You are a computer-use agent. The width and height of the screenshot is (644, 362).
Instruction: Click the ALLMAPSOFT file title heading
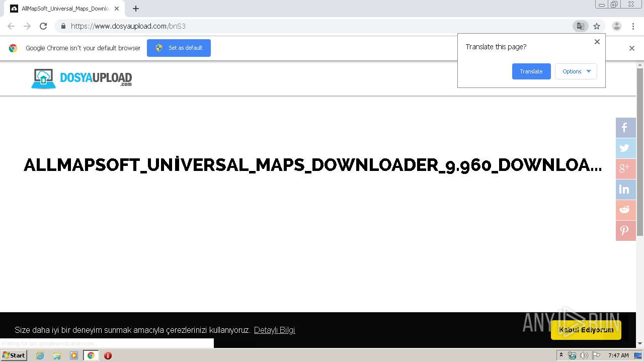coord(312,165)
